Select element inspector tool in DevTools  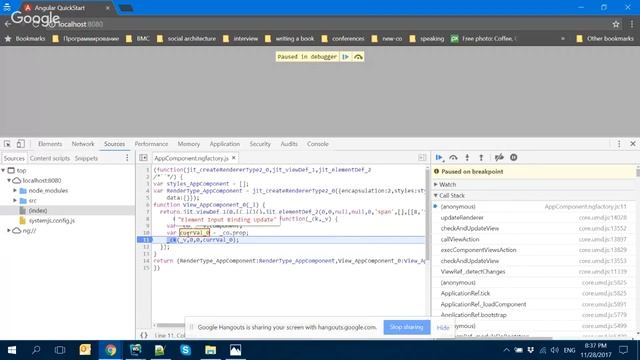[x=7, y=144]
